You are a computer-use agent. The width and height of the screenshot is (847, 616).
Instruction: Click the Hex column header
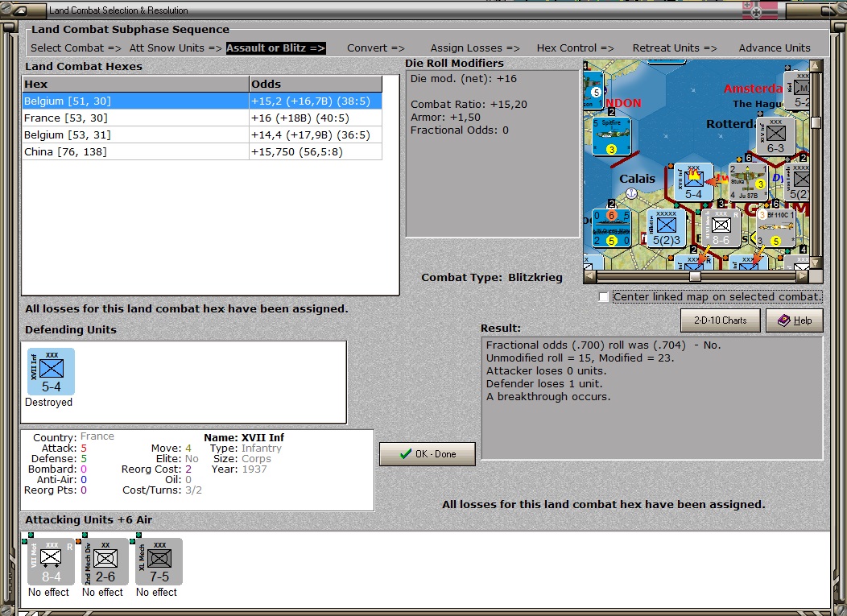[135, 84]
